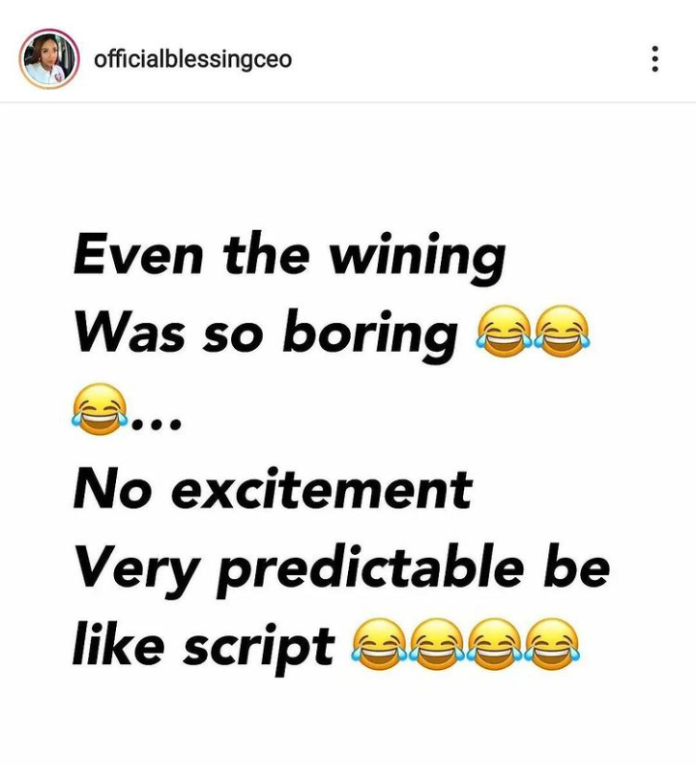Click on the word "Very"
Screen dimensions: 696x784
point(135,571)
